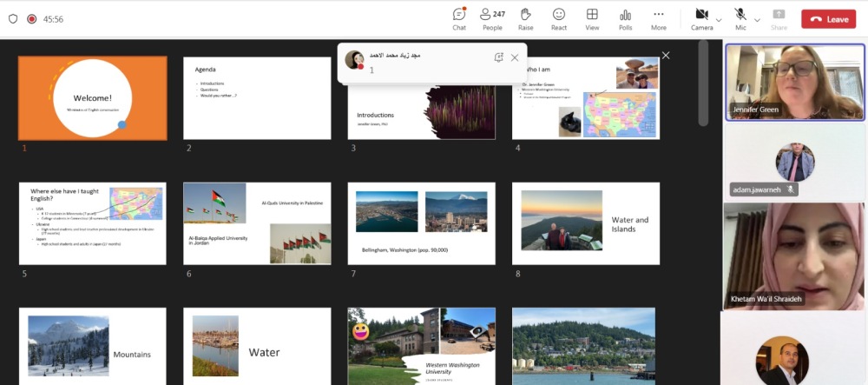This screenshot has width=868, height=385.
Task: Unmute the Mic
Action: tap(740, 18)
